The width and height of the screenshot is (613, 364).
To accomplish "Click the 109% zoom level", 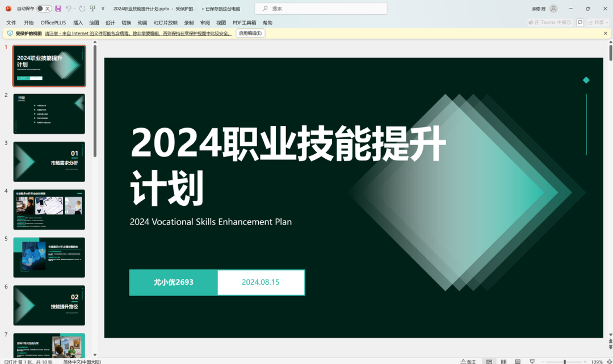I will (597, 362).
